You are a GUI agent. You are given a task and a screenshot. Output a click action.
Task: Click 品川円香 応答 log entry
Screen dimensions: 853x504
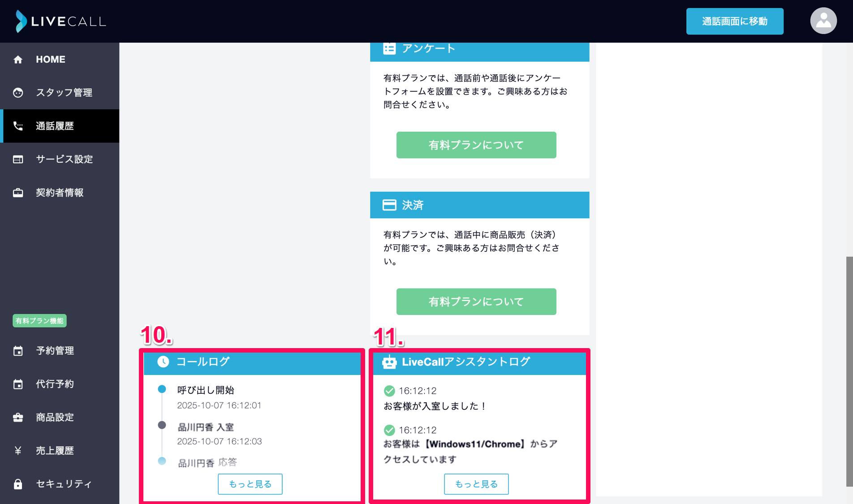[x=207, y=462]
